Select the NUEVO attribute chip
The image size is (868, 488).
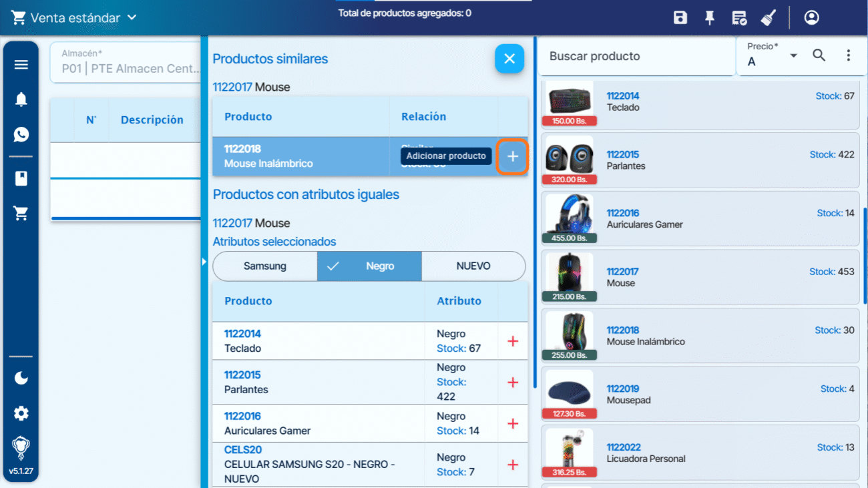coord(473,266)
